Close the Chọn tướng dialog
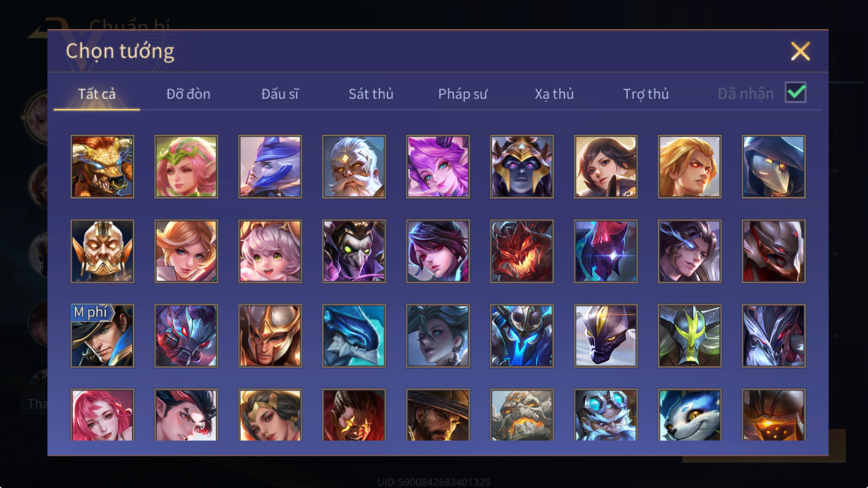Image resolution: width=868 pixels, height=488 pixels. [800, 51]
